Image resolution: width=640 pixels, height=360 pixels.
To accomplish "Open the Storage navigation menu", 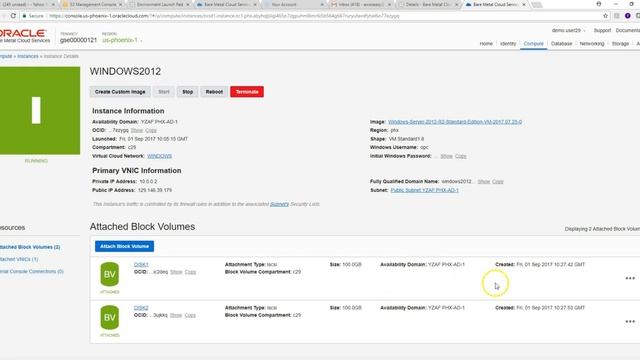I will click(x=620, y=44).
